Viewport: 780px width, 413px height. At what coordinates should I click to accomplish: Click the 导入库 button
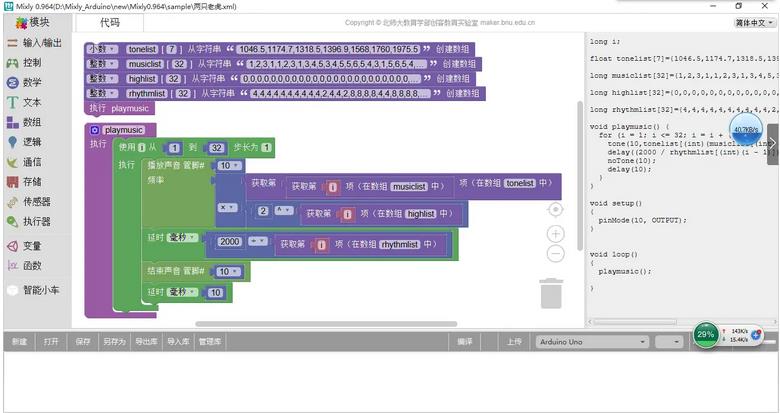pos(178,342)
